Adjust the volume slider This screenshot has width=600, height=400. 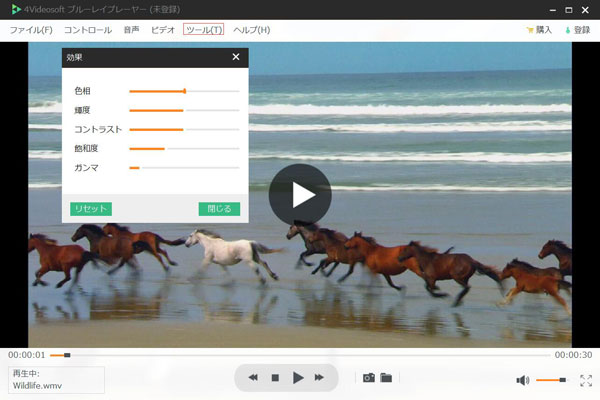tap(552, 380)
